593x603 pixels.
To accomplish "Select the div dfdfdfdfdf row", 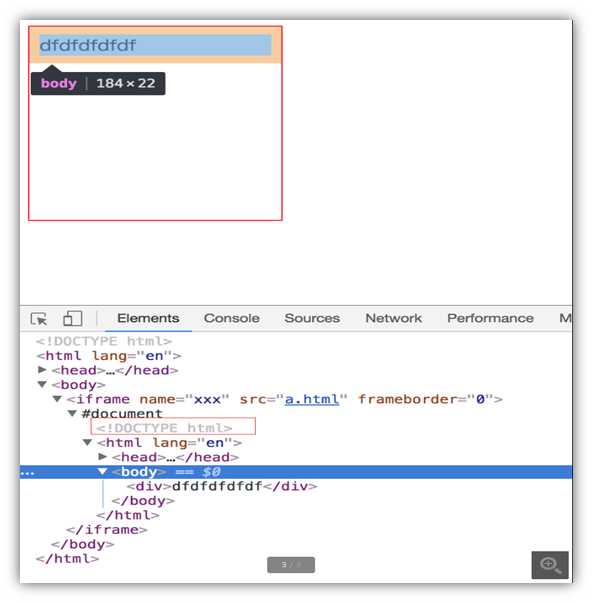I will 222,486.
